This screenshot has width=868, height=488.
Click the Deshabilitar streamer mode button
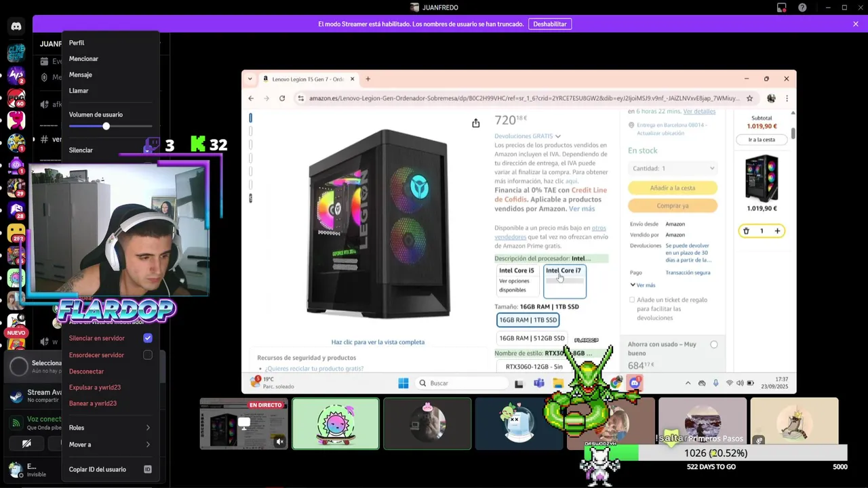click(549, 24)
